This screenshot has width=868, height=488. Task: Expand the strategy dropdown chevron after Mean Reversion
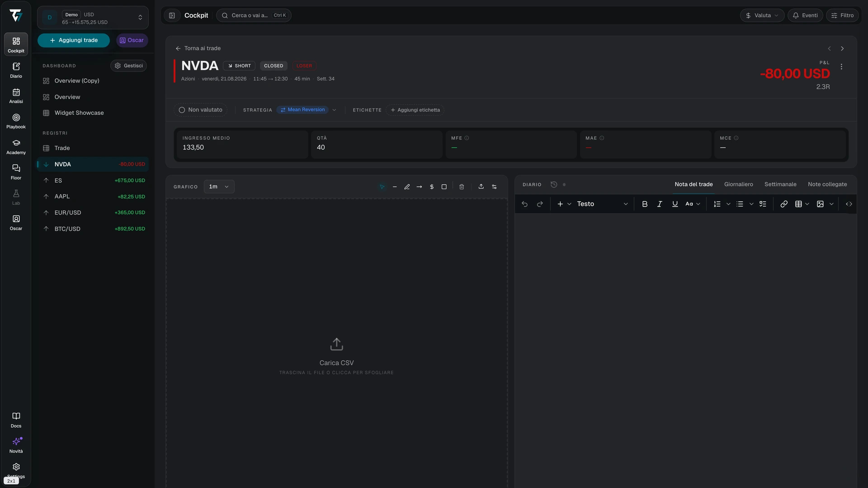pyautogui.click(x=334, y=110)
